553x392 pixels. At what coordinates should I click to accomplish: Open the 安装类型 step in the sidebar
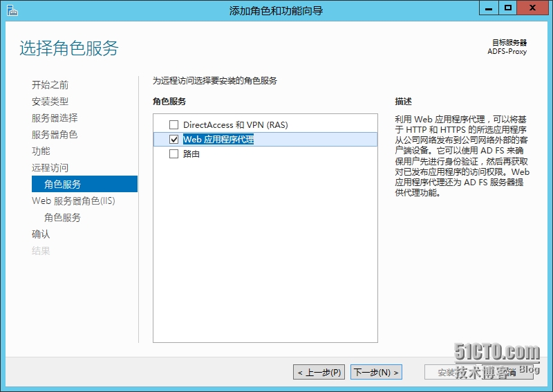tap(50, 102)
